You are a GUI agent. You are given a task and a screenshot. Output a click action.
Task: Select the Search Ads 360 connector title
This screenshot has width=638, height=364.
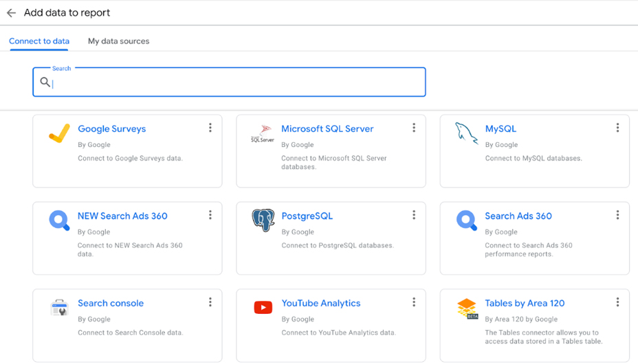[518, 216]
